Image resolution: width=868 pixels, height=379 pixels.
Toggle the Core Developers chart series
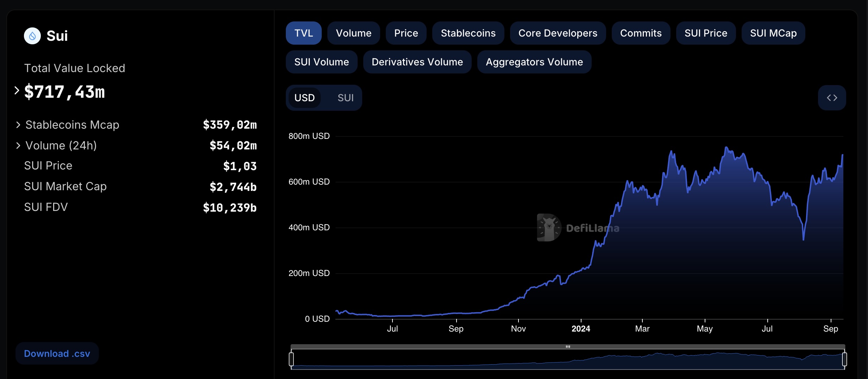pyautogui.click(x=558, y=33)
